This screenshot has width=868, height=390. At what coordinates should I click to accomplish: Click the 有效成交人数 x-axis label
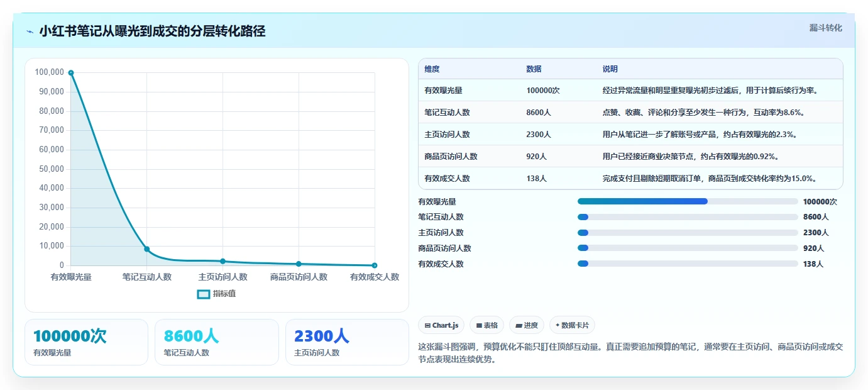[375, 277]
